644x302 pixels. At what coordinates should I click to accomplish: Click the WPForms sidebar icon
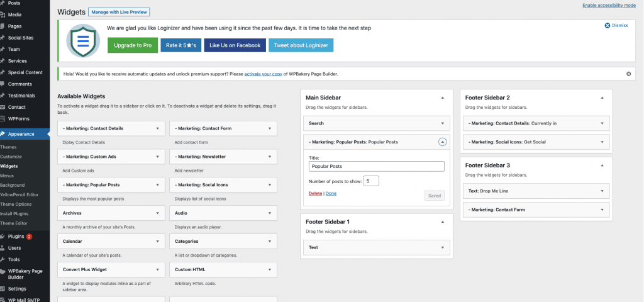coord(4,118)
